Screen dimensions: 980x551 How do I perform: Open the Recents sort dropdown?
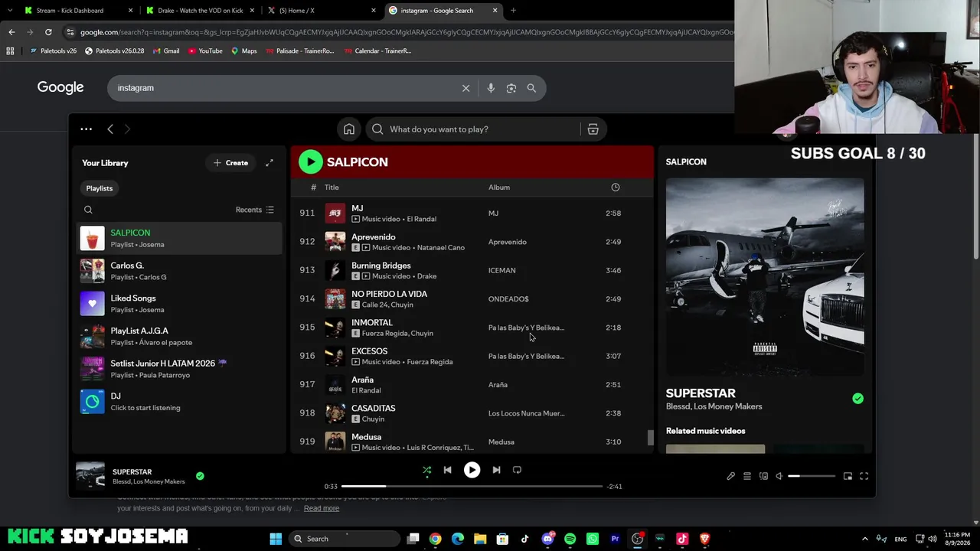point(254,210)
